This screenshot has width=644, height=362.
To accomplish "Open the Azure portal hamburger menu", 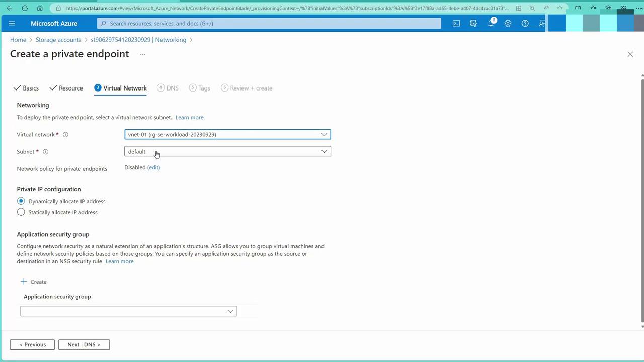I will click(x=12, y=23).
